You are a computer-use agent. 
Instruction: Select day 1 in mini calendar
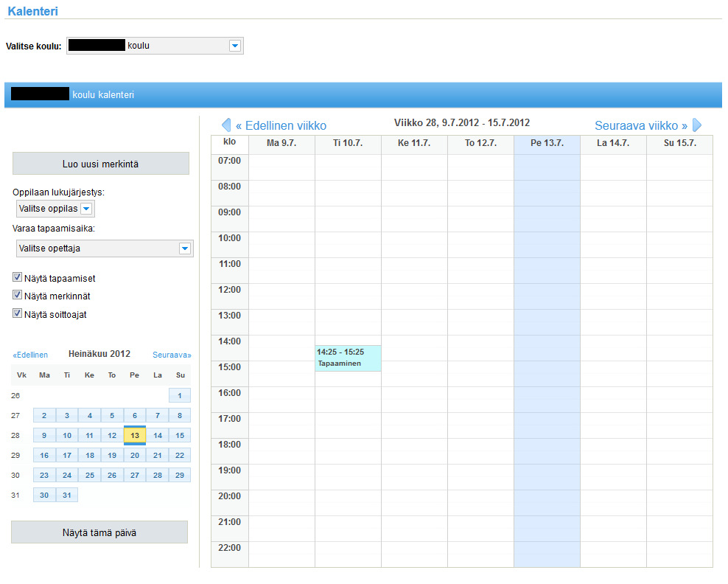[x=180, y=396]
